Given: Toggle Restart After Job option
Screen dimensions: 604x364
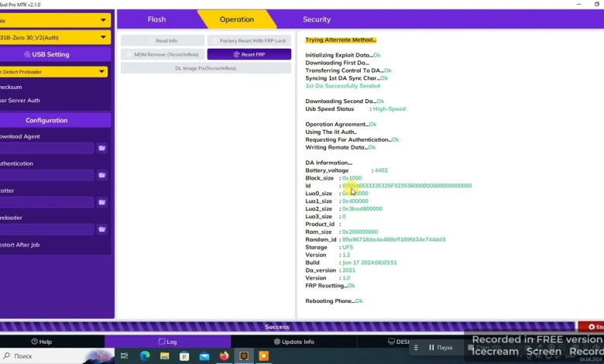Looking at the screenshot, I should click(x=20, y=245).
